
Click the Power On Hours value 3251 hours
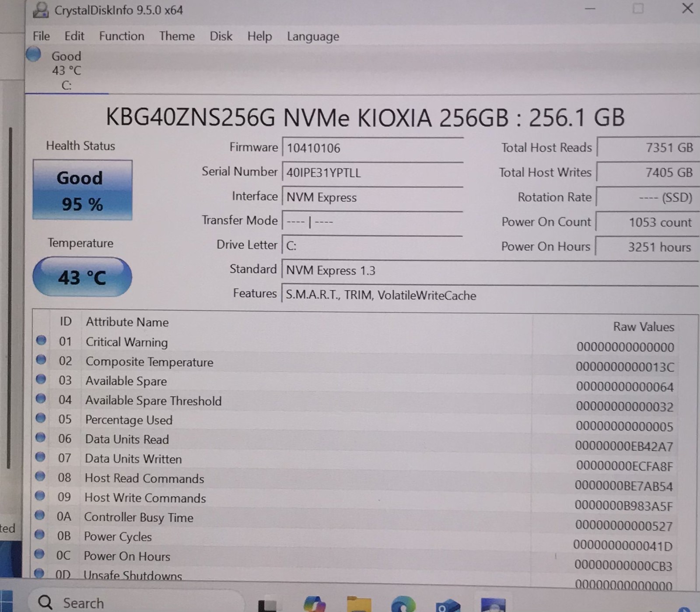pyautogui.click(x=647, y=247)
